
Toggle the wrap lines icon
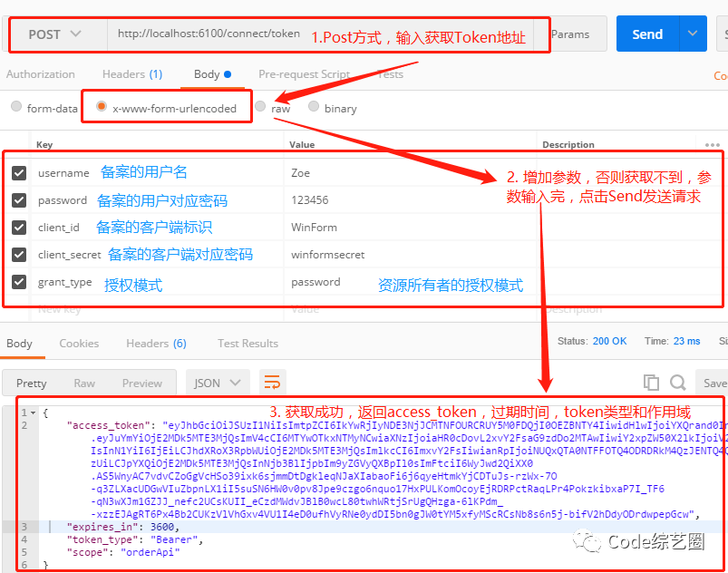(x=273, y=383)
